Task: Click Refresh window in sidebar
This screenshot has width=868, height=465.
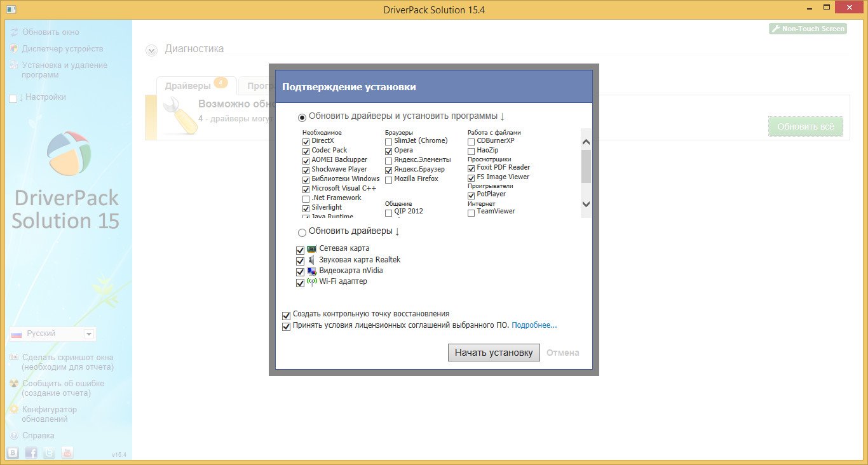Action: pyautogui.click(x=51, y=32)
